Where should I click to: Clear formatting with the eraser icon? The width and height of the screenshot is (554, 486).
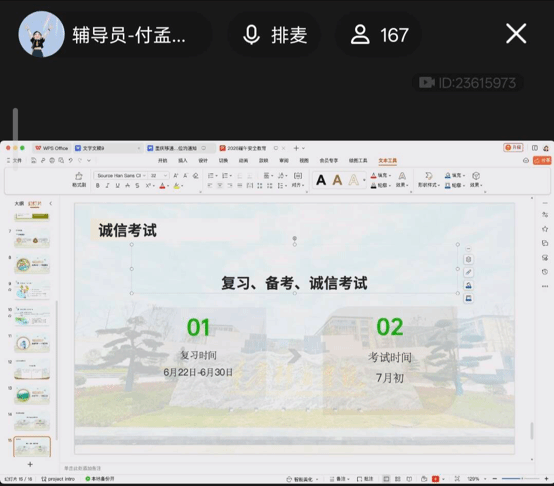(x=195, y=176)
